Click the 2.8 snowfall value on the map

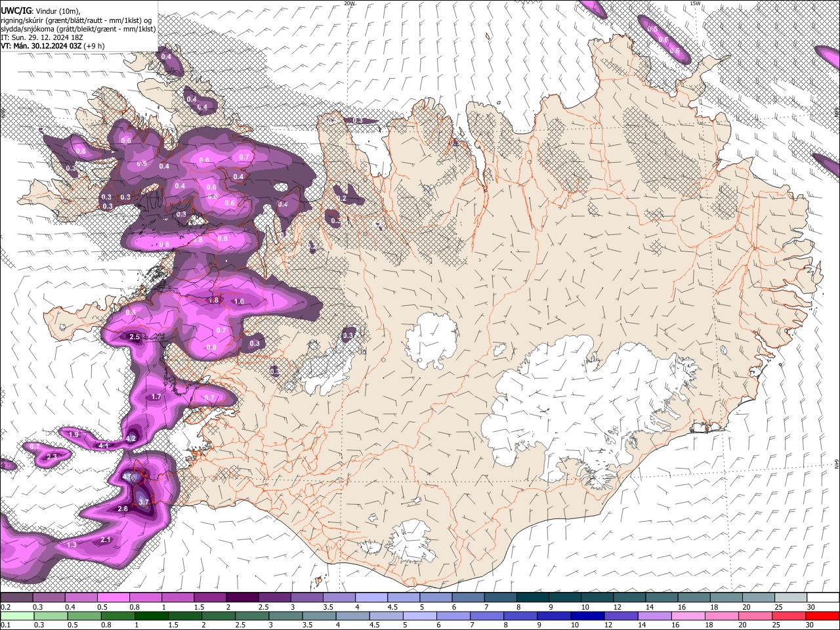(123, 509)
